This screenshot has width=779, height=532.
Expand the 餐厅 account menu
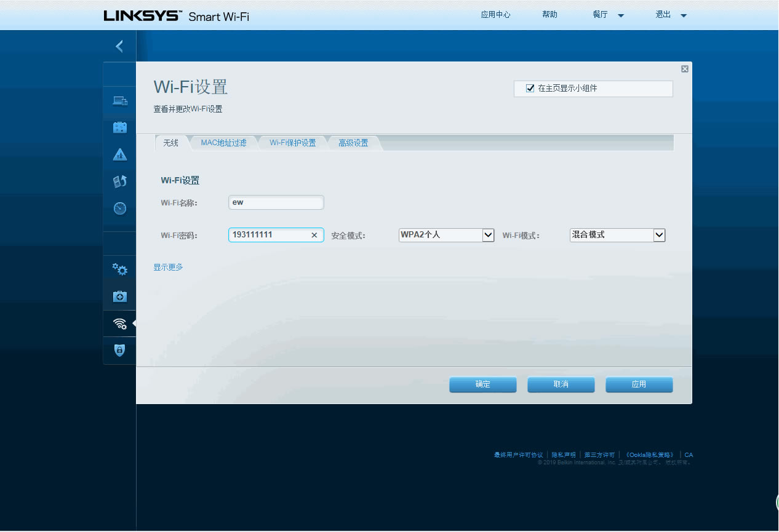[607, 14]
